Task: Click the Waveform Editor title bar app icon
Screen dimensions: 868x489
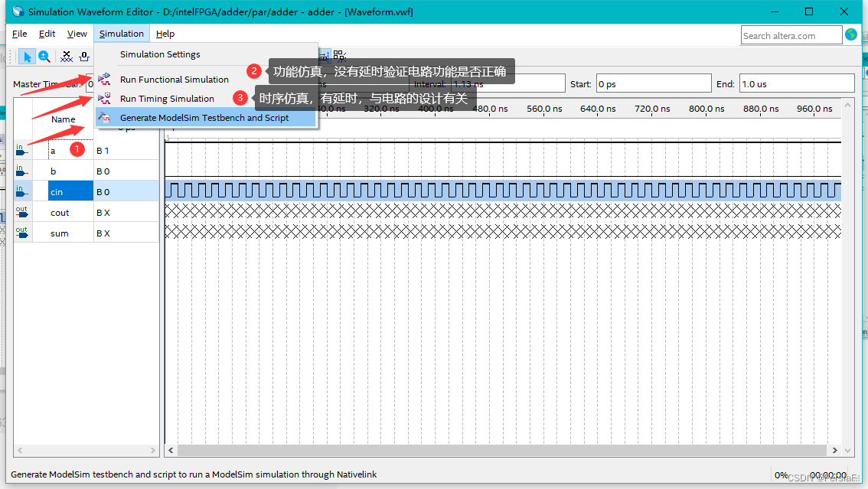Action: pyautogui.click(x=18, y=11)
